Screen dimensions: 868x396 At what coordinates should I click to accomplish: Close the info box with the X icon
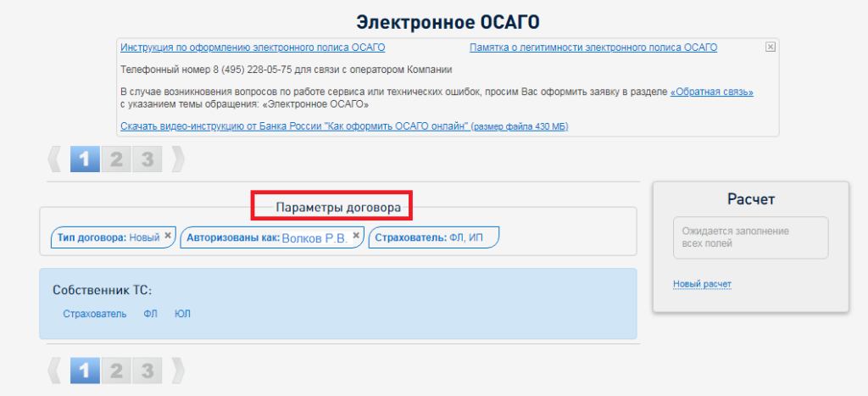770,47
